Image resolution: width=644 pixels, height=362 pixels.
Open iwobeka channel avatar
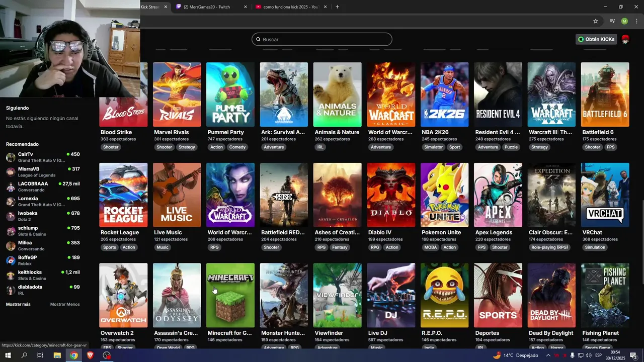click(x=11, y=216)
